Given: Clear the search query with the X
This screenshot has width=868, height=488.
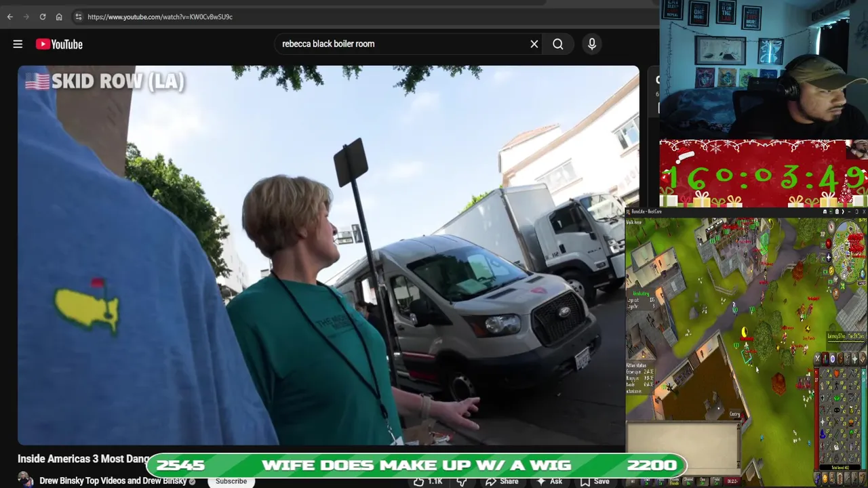Looking at the screenshot, I should (534, 44).
